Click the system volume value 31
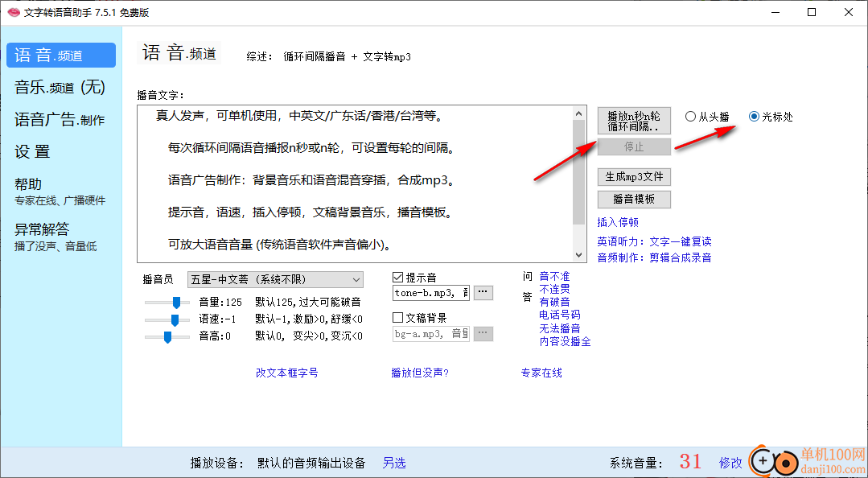 (x=690, y=461)
